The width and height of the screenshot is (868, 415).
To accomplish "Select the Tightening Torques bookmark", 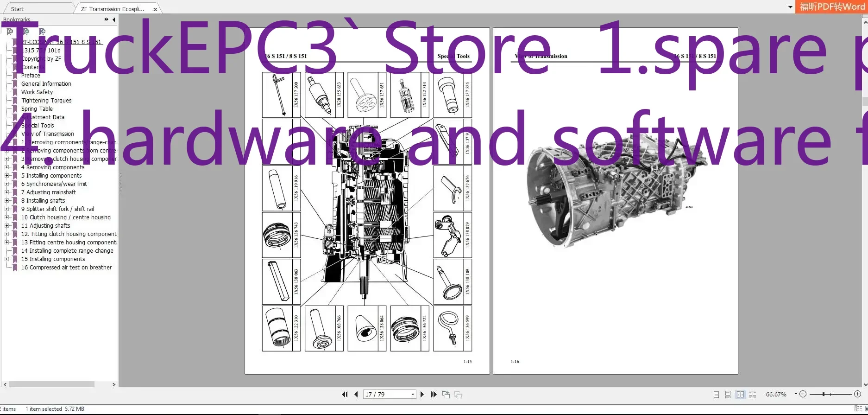I will pyautogui.click(x=46, y=101).
